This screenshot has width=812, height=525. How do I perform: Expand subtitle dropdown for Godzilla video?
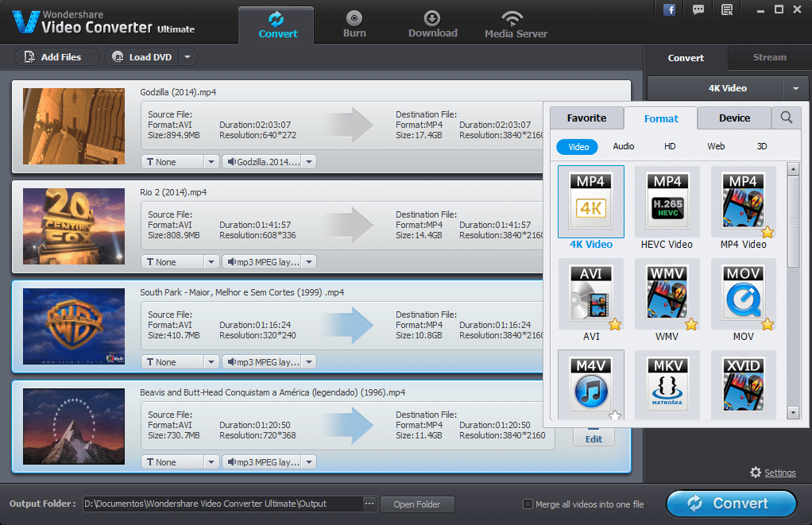pyautogui.click(x=211, y=161)
